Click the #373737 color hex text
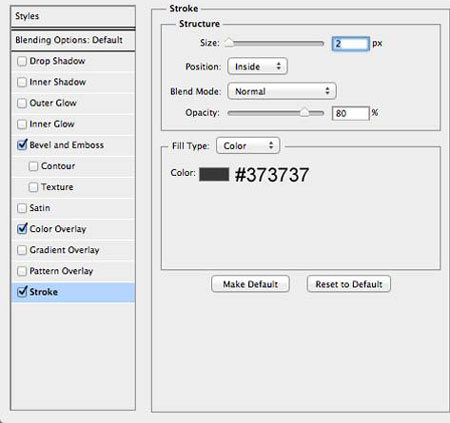The image size is (450, 423). (272, 175)
